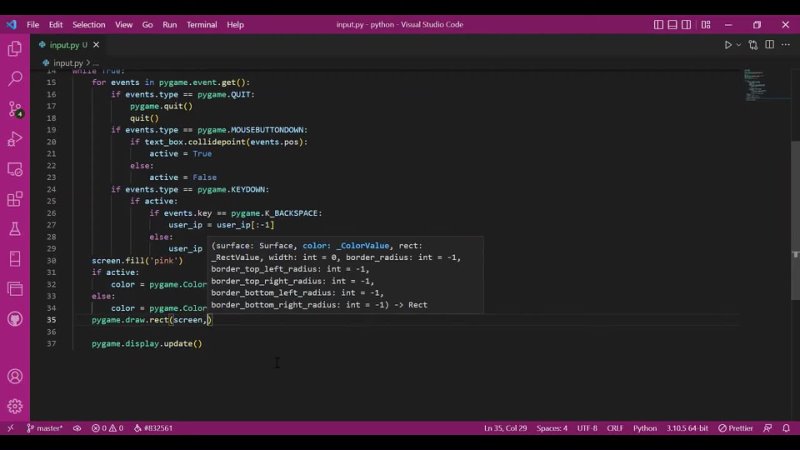Open Customize Layout options

706,24
